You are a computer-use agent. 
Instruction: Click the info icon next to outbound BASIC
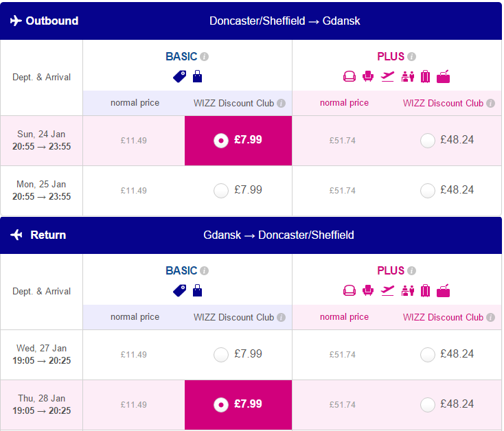click(204, 57)
